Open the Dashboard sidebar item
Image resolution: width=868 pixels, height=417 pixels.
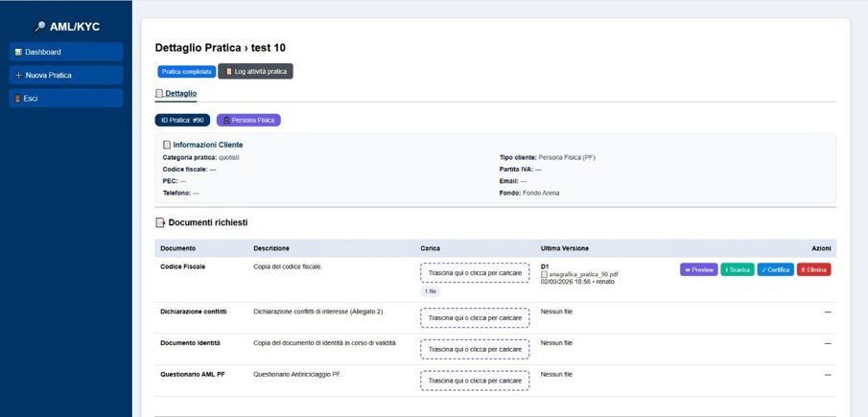coord(66,52)
